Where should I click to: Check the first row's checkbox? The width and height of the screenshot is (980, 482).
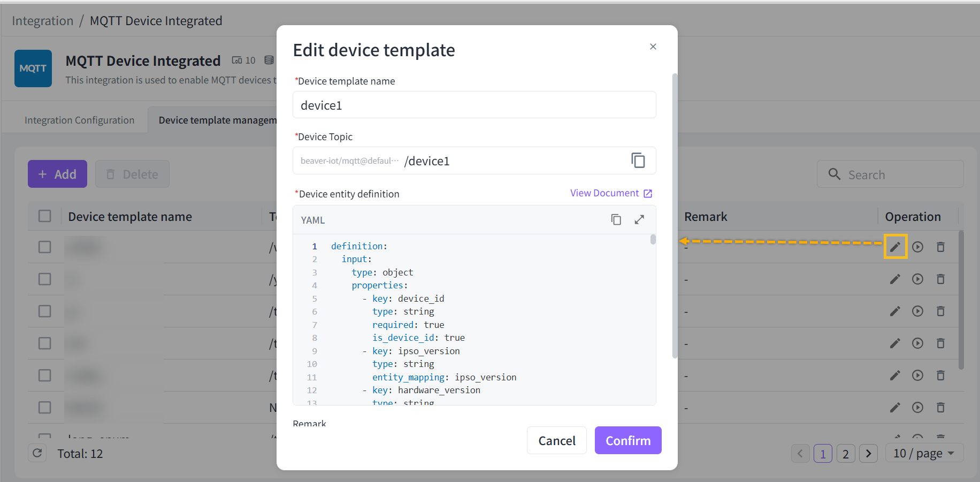pos(45,247)
